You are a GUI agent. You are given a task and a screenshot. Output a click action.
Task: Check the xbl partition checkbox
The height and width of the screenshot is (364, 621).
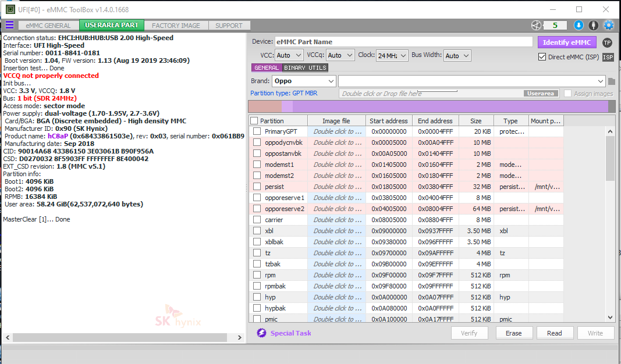coord(257,231)
